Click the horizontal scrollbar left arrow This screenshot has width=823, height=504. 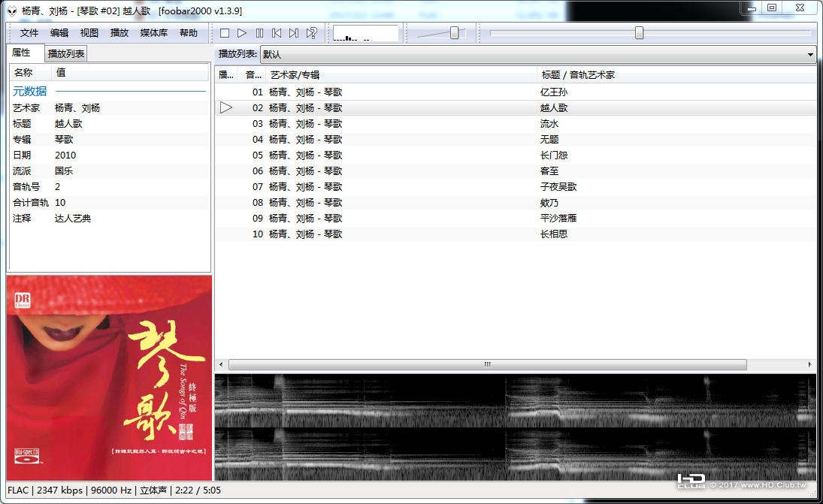coord(221,364)
